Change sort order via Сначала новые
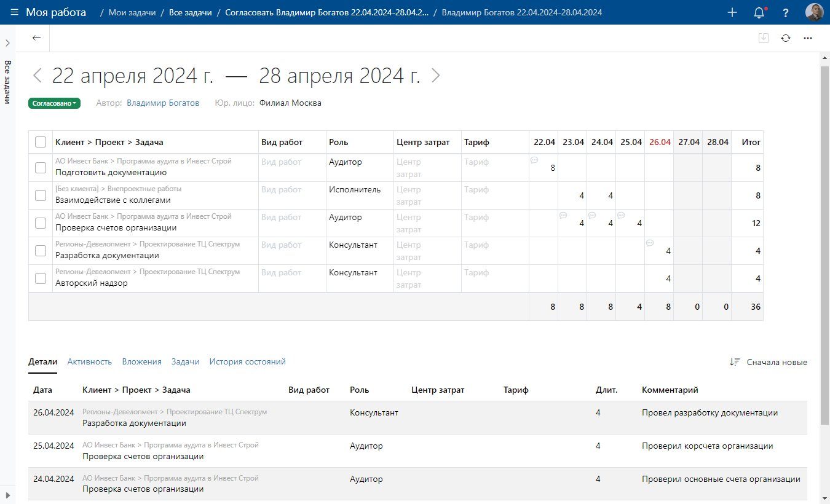 pos(777,363)
